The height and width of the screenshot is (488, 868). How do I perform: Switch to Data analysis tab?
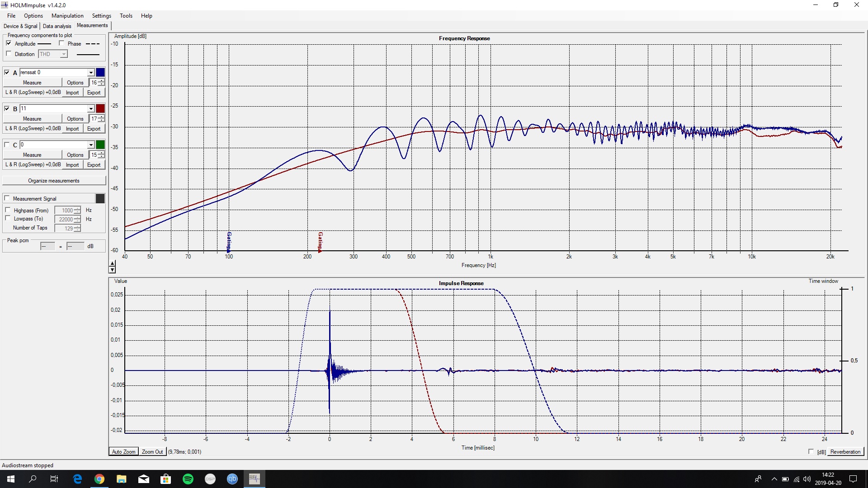57,26
